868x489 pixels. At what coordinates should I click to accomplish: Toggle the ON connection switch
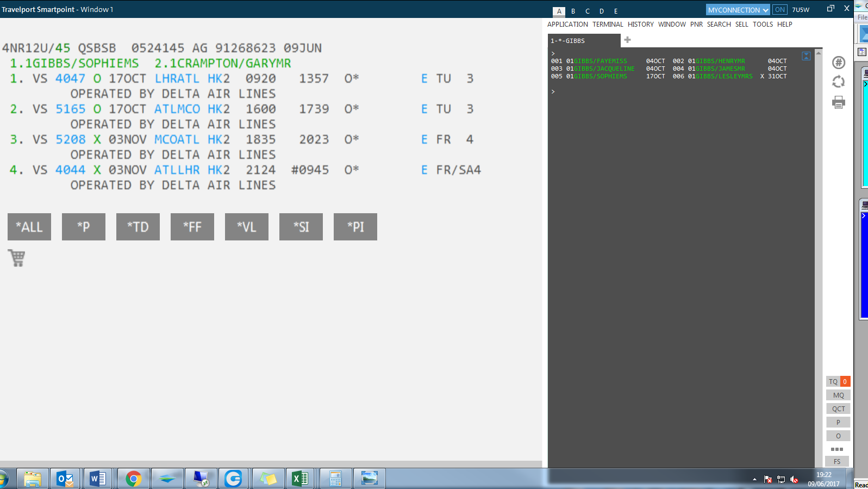(779, 10)
